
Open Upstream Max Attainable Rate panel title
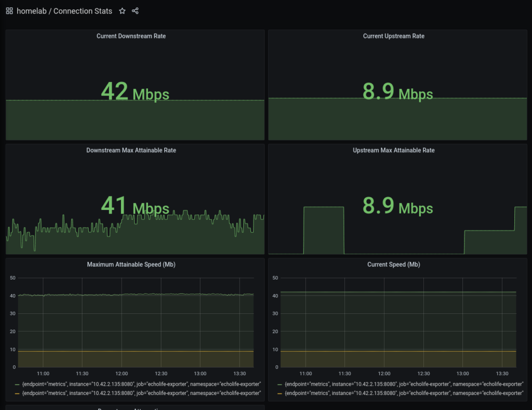coord(394,150)
